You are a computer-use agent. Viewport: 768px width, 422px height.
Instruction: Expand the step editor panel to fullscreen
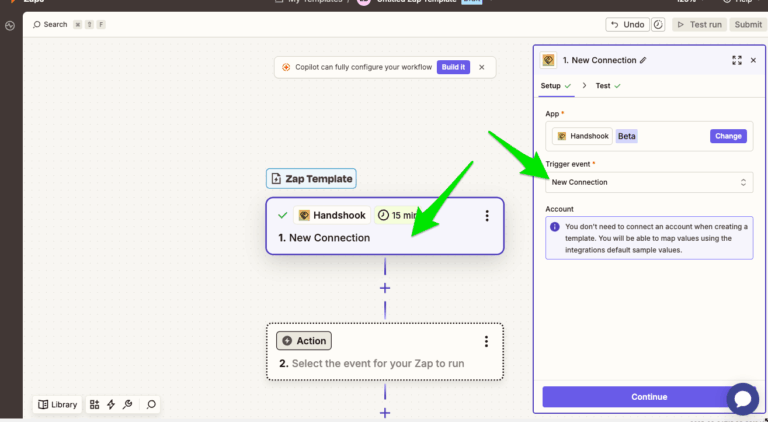point(737,60)
